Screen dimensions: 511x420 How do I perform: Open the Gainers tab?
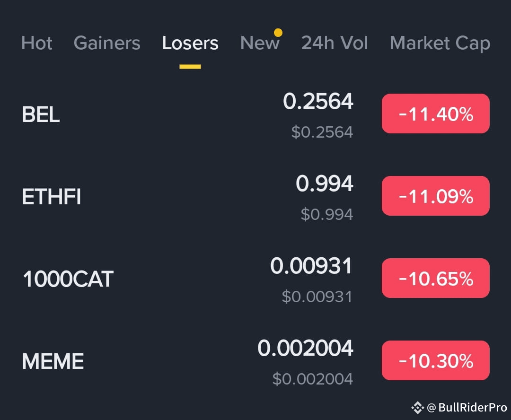[107, 43]
